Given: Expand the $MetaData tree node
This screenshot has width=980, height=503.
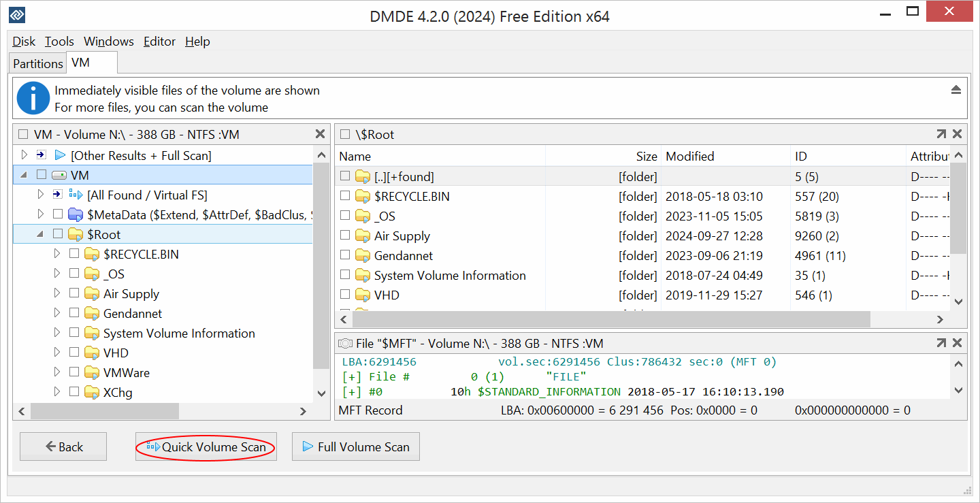Looking at the screenshot, I should pyautogui.click(x=41, y=214).
